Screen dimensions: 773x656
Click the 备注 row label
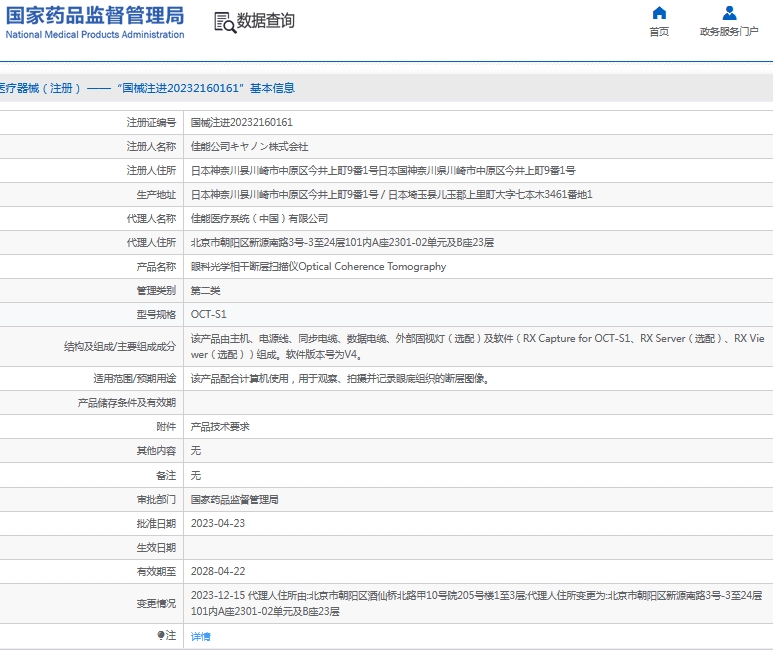tap(166, 475)
